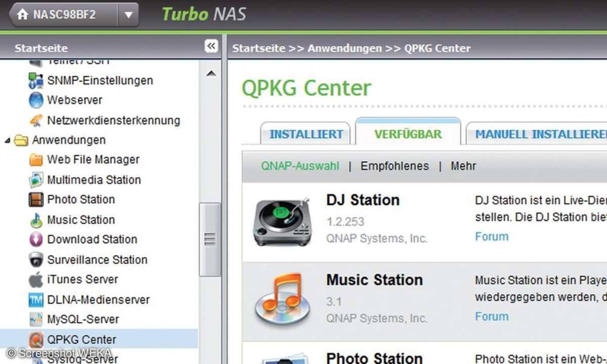The width and height of the screenshot is (607, 364).
Task: Open iTunes Server
Action: coord(82,280)
